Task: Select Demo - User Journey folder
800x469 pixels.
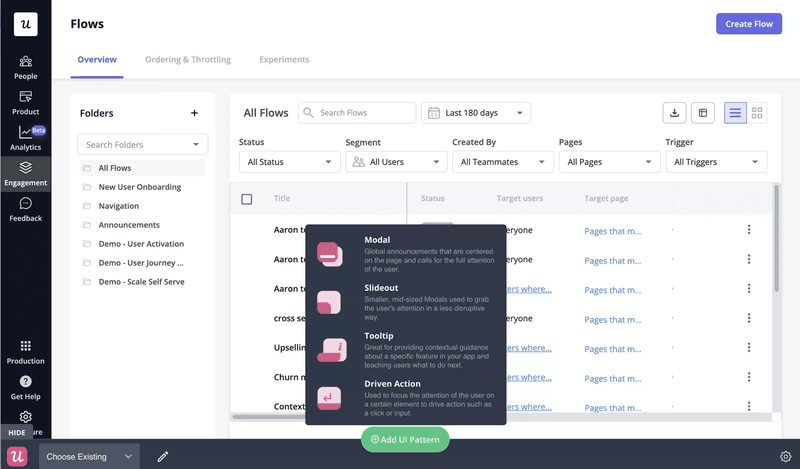Action: 143,262
